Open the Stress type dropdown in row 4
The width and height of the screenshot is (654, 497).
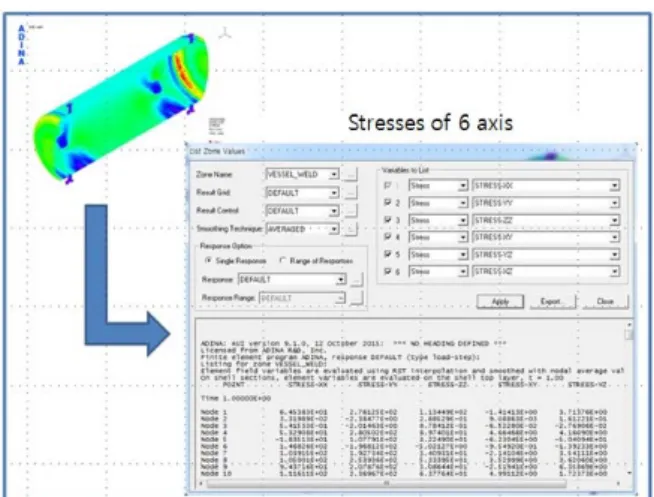click(x=438, y=237)
